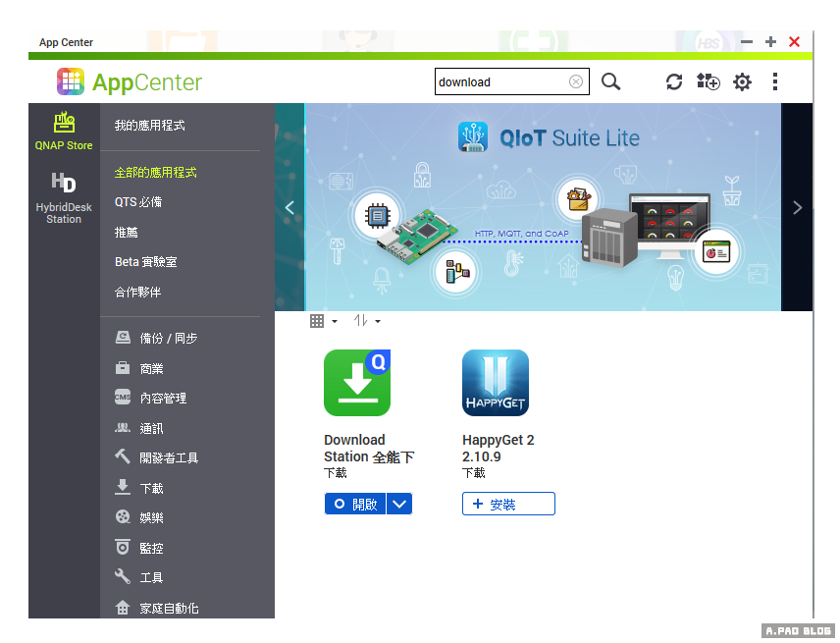This screenshot has width=840, height=643.
Task: Click 開啟 button for Download Station
Action: (x=354, y=504)
